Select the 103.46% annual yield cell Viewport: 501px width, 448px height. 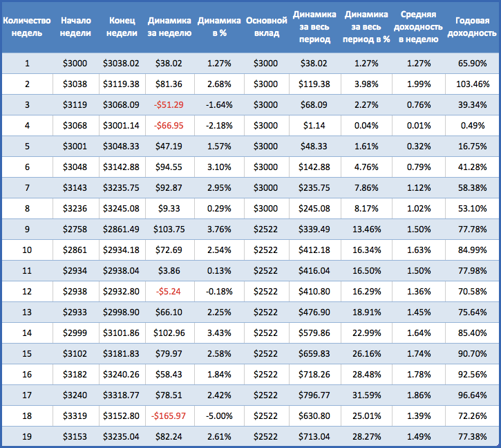[473, 84]
